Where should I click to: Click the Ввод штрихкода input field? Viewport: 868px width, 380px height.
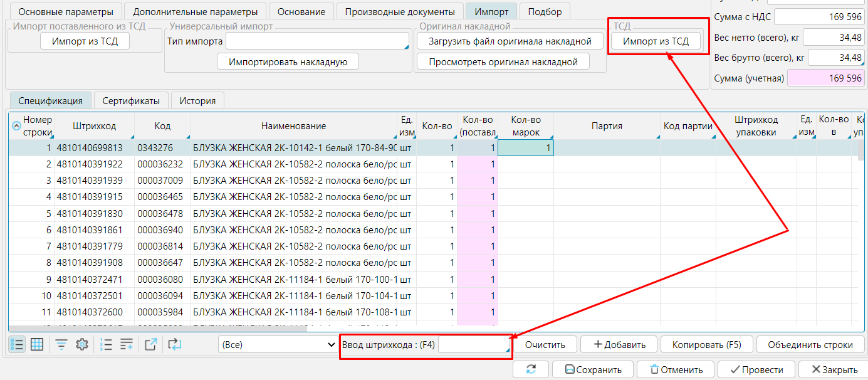pos(474,344)
